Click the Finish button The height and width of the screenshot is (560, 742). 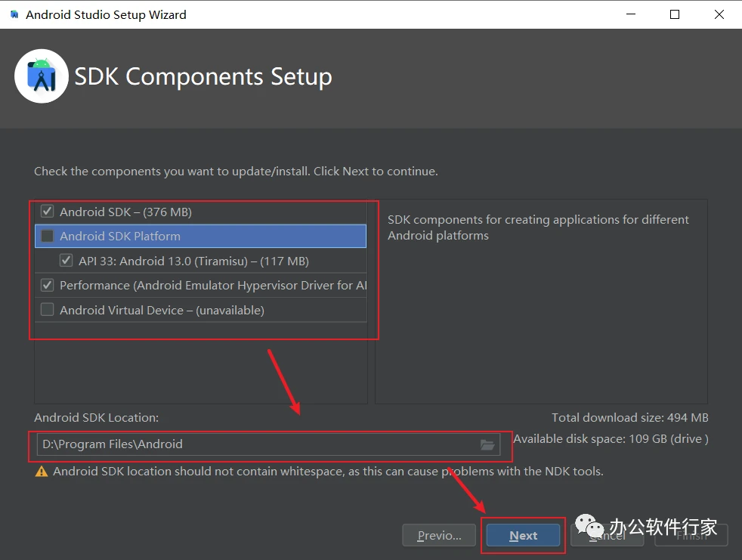[691, 535]
